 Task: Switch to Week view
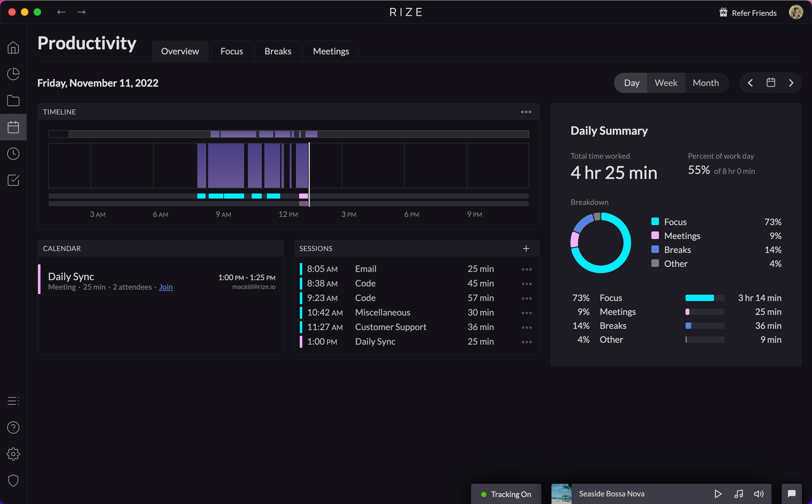pyautogui.click(x=666, y=83)
